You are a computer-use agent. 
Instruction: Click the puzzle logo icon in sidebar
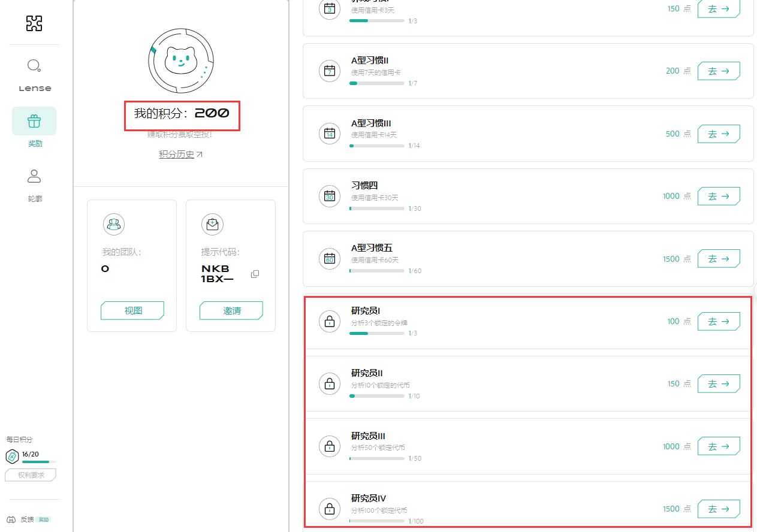tap(34, 23)
